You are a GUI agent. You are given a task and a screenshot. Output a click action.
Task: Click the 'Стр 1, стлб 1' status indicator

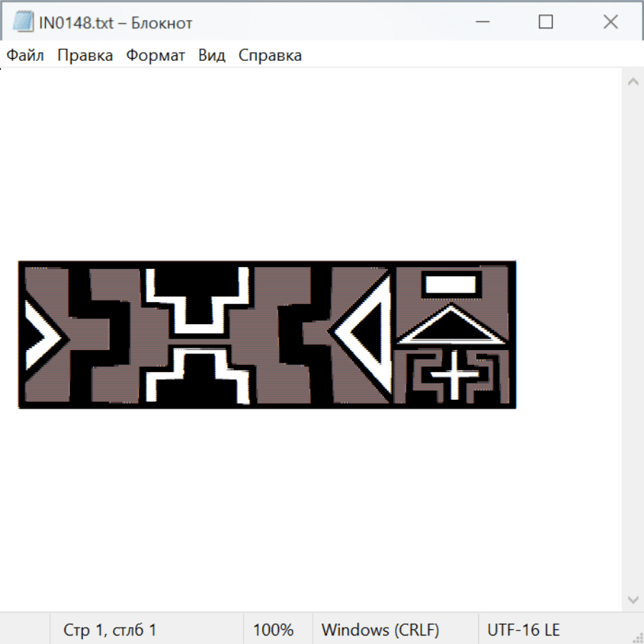tap(109, 630)
